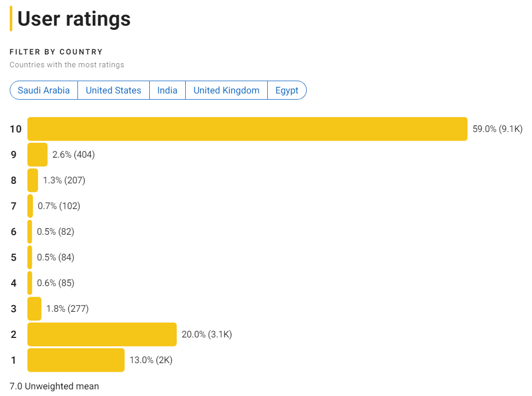Image resolution: width=532 pixels, height=396 pixels.
Task: Choose the United Kingdom filter
Action: [x=226, y=90]
